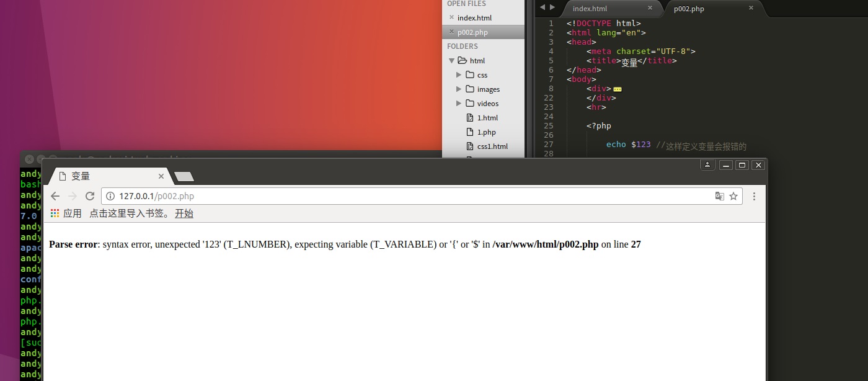Close the 变量 browser tab
This screenshot has width=868, height=381.
pos(161,176)
